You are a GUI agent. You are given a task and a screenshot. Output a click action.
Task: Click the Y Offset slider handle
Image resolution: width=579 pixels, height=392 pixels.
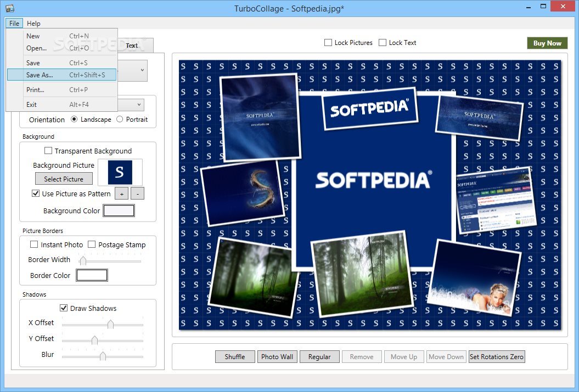click(x=94, y=340)
